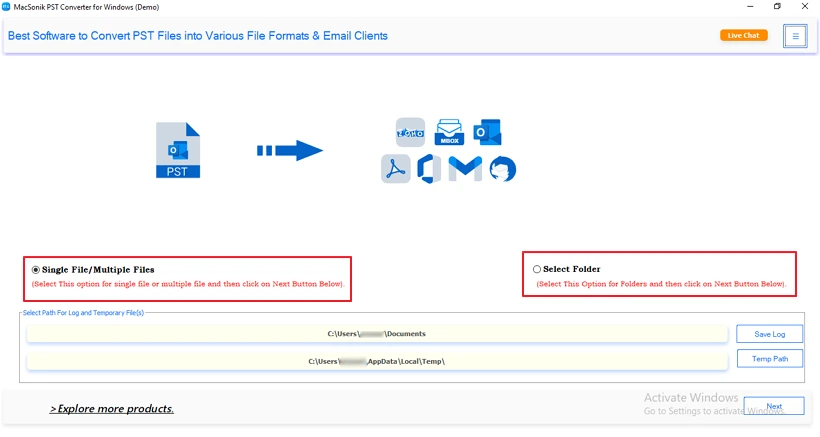Image resolution: width=820 pixels, height=437 pixels.
Task: Click the MBOX format icon
Action: pyautogui.click(x=449, y=132)
